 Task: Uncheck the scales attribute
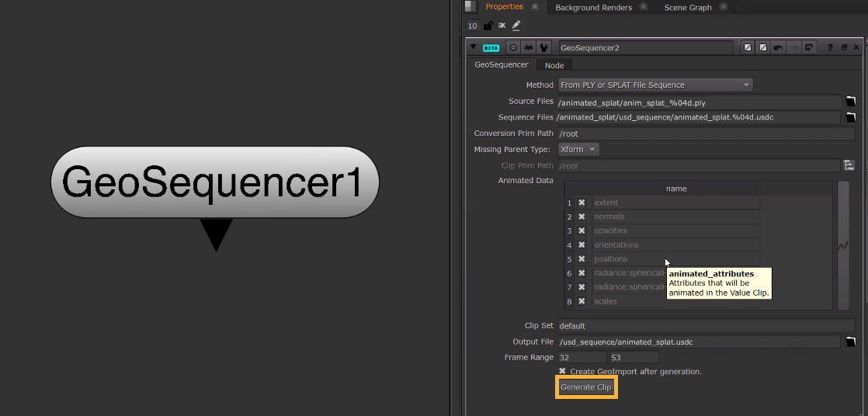click(582, 301)
